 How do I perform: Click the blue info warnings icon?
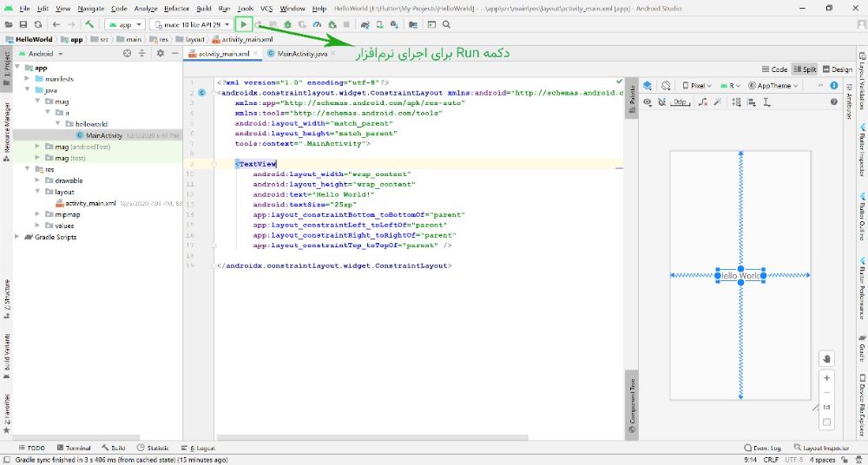(x=833, y=86)
